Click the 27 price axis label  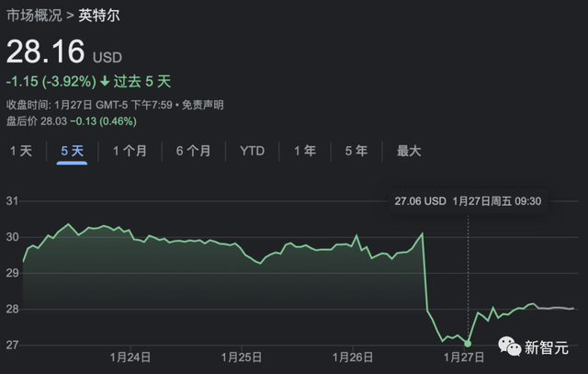pos(12,345)
